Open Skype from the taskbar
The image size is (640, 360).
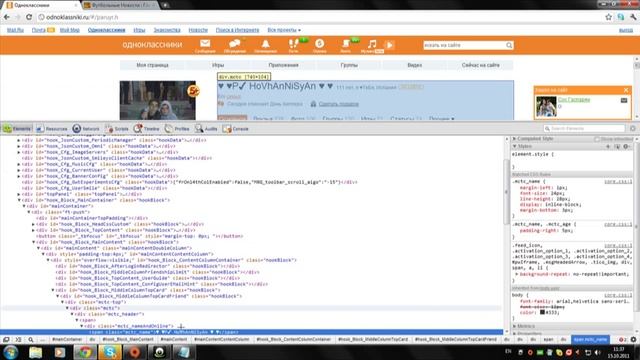coord(110,352)
